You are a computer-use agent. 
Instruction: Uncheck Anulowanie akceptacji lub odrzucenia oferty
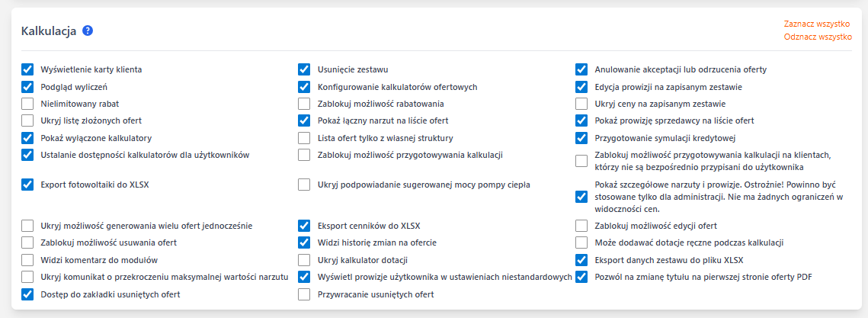pyautogui.click(x=581, y=69)
